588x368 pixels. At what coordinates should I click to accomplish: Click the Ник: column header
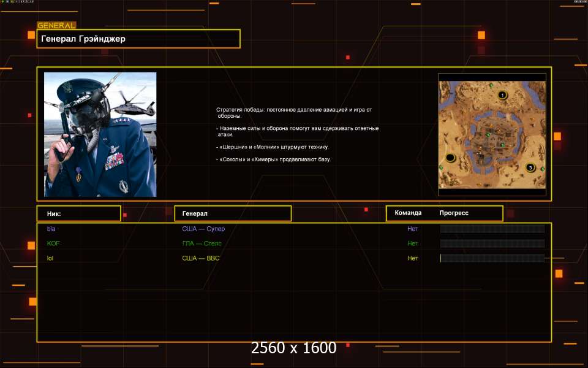click(x=78, y=213)
